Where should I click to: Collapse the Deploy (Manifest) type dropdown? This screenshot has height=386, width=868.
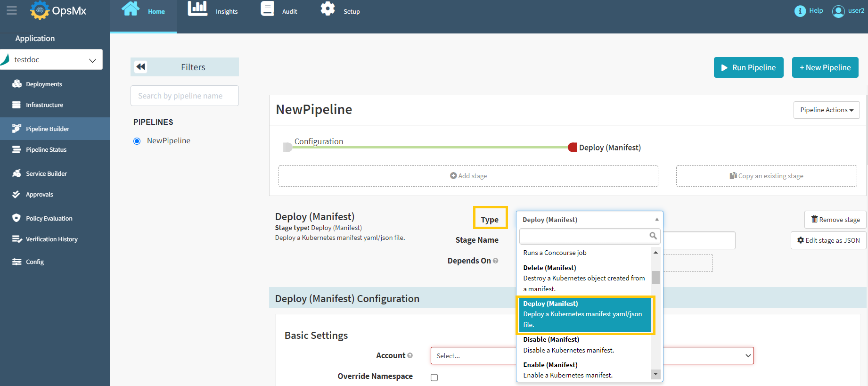pos(656,220)
